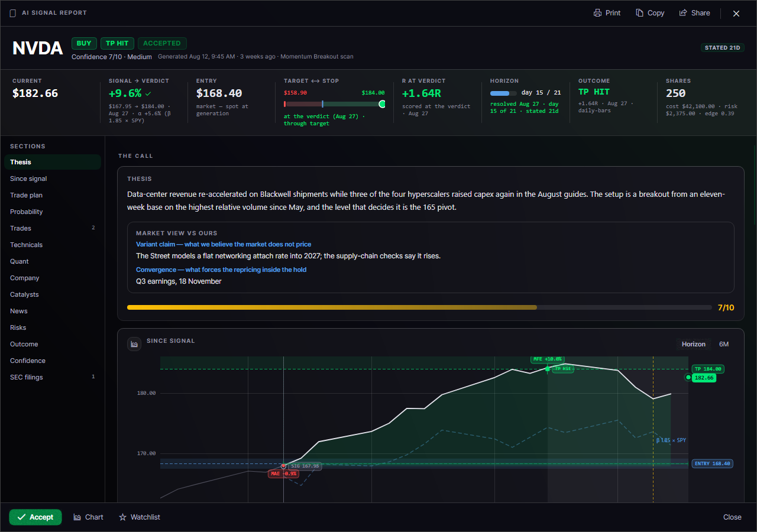Open the Outcome section
The image size is (757, 532).
click(53, 344)
